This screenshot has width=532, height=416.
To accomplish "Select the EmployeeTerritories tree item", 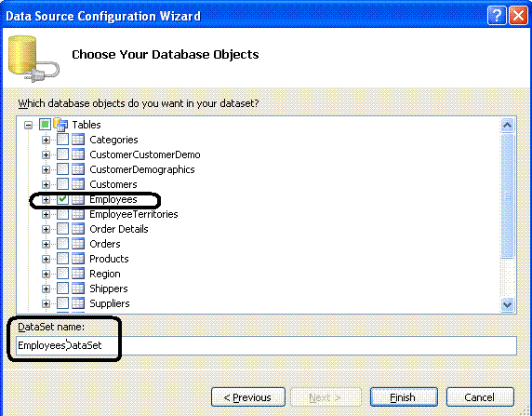I will 133,214.
